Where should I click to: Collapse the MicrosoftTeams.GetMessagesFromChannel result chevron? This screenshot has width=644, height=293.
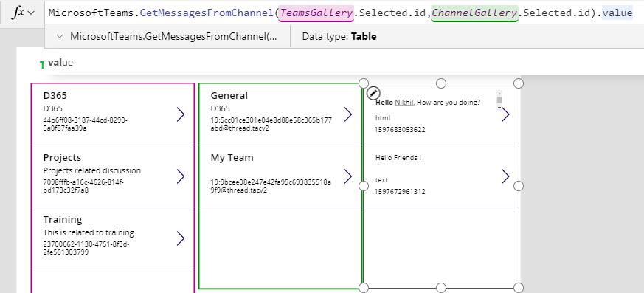[60, 37]
